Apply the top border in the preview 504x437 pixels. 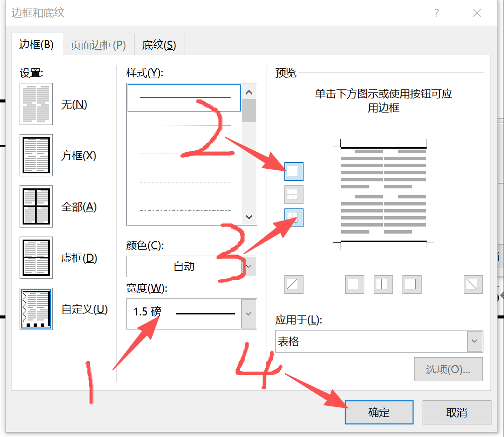pos(294,171)
